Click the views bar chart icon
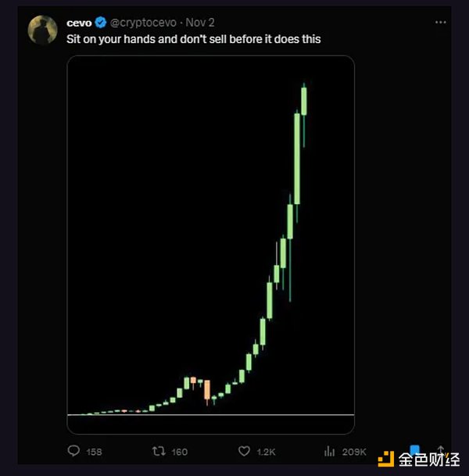 coord(330,451)
